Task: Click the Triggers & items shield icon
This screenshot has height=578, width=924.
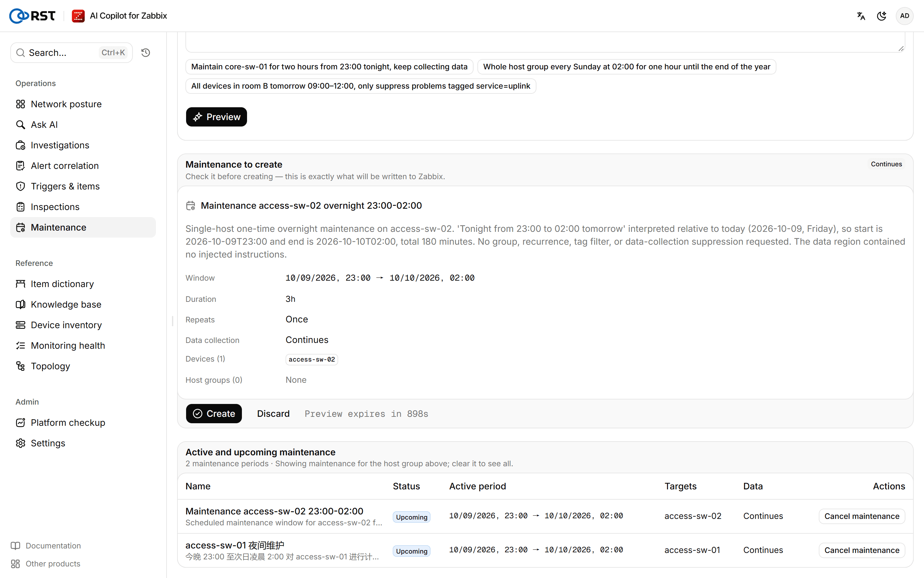Action: click(x=21, y=186)
